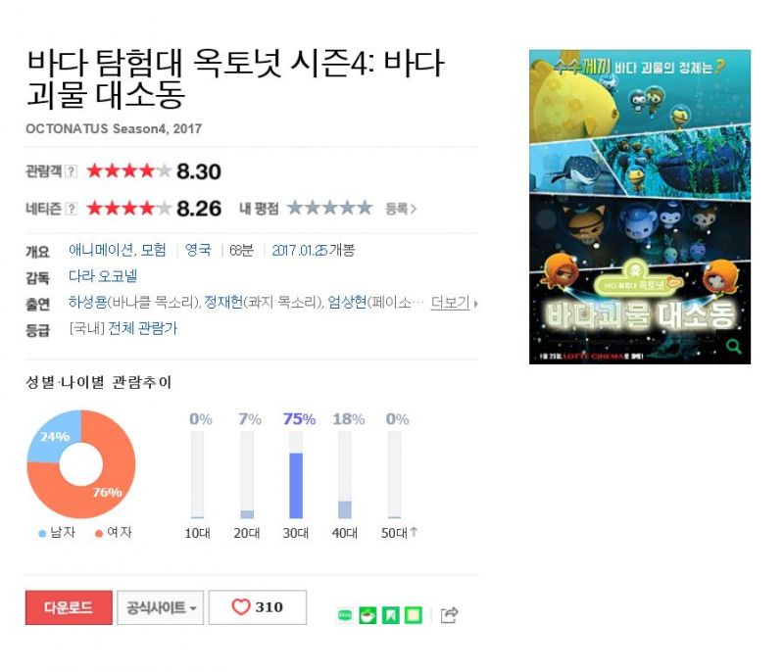The width and height of the screenshot is (784, 672).
Task: Open the share arrow icon
Action: point(449,615)
